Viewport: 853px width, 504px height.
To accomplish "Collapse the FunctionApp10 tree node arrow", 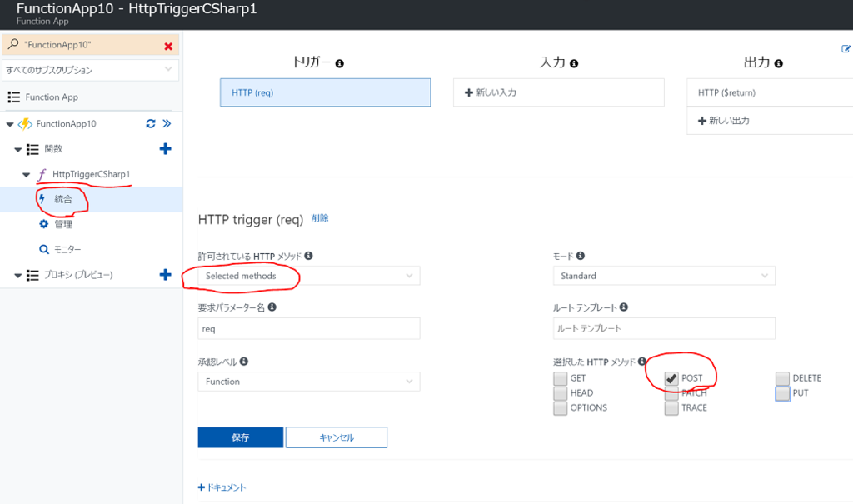I will 10,124.
